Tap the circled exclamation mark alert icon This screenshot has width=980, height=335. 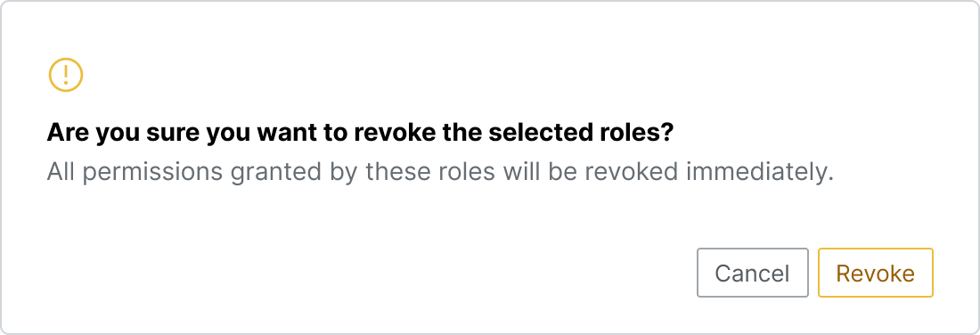[66, 75]
